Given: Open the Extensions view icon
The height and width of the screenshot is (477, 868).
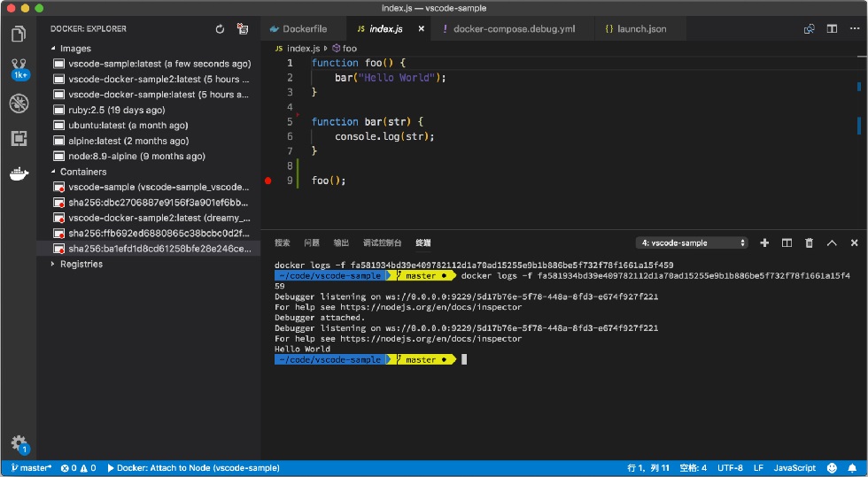Looking at the screenshot, I should [x=19, y=138].
